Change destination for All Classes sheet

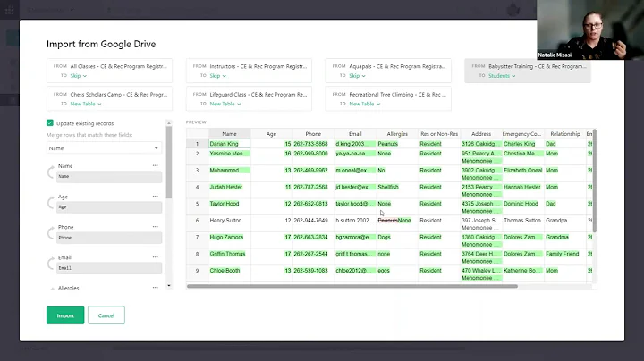[79, 76]
